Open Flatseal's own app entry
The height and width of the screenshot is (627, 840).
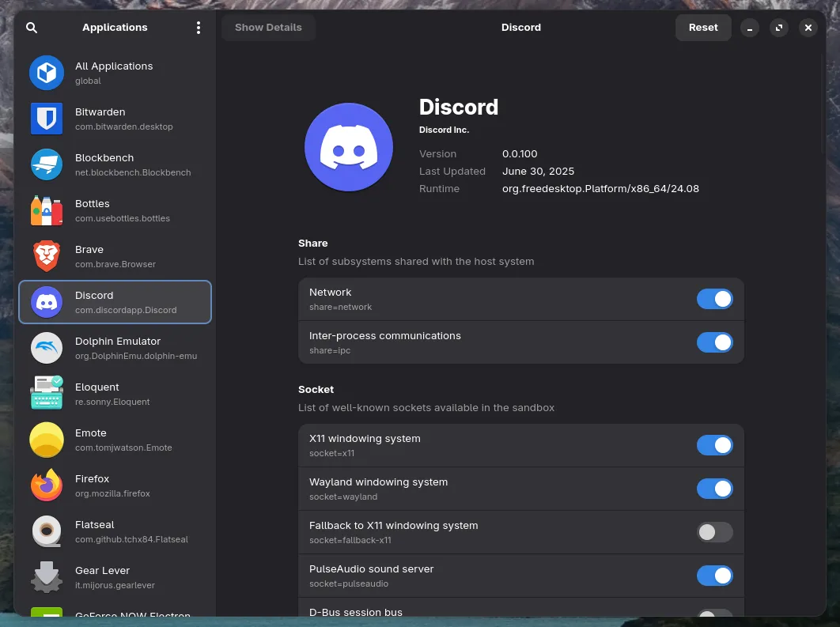(115, 531)
